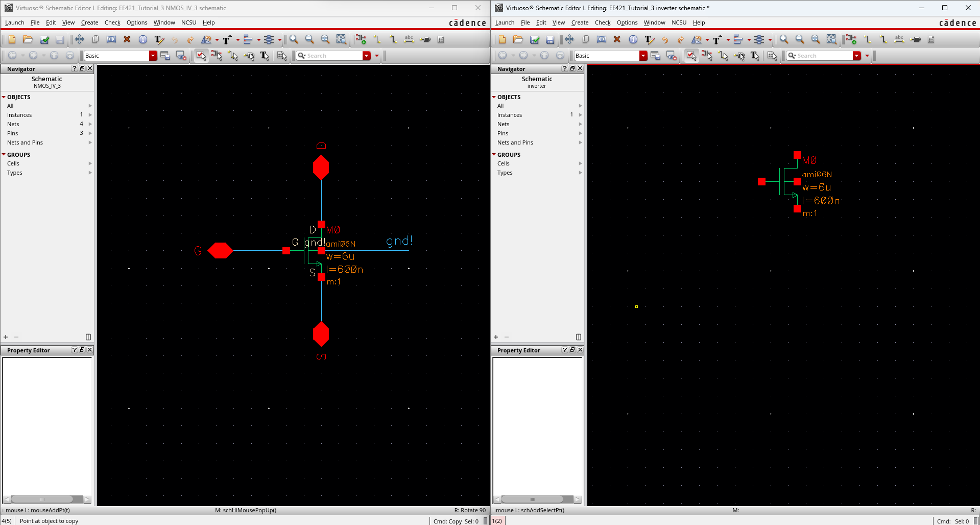Click Create Wire Name abc icon in NMOS_IV_3 window
Viewport: 980px width, 525px height.
pyautogui.click(x=409, y=39)
